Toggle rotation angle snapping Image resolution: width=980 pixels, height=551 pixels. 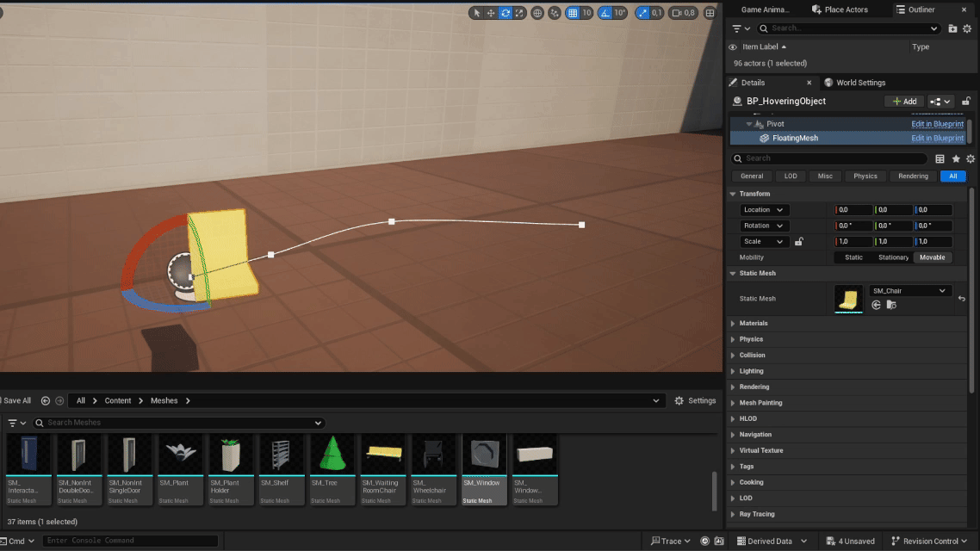click(x=605, y=13)
